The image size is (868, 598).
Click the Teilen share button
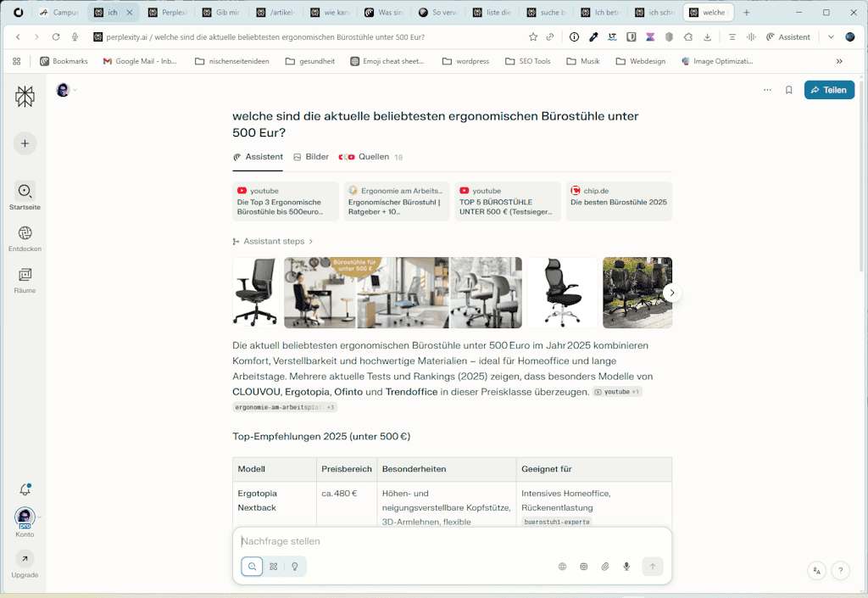829,90
